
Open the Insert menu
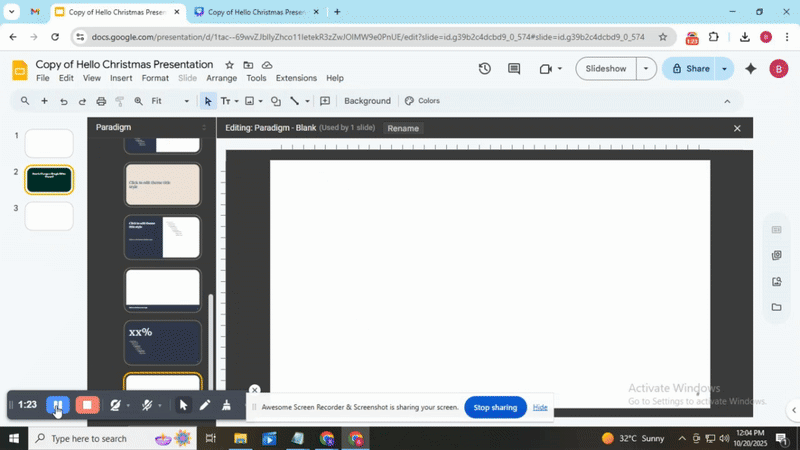(x=121, y=78)
